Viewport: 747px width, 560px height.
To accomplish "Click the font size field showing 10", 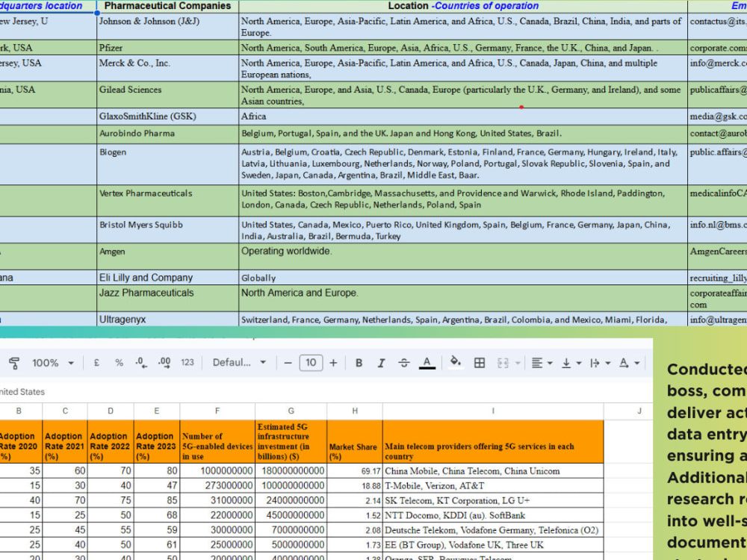I will (x=311, y=363).
